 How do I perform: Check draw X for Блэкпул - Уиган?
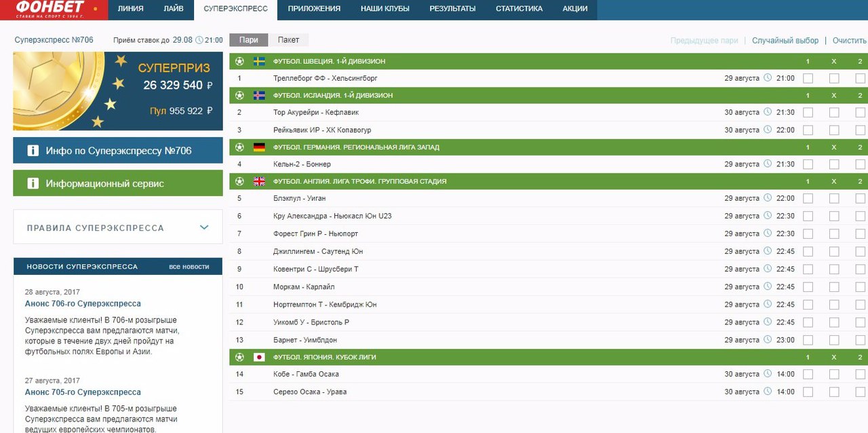[x=834, y=198]
